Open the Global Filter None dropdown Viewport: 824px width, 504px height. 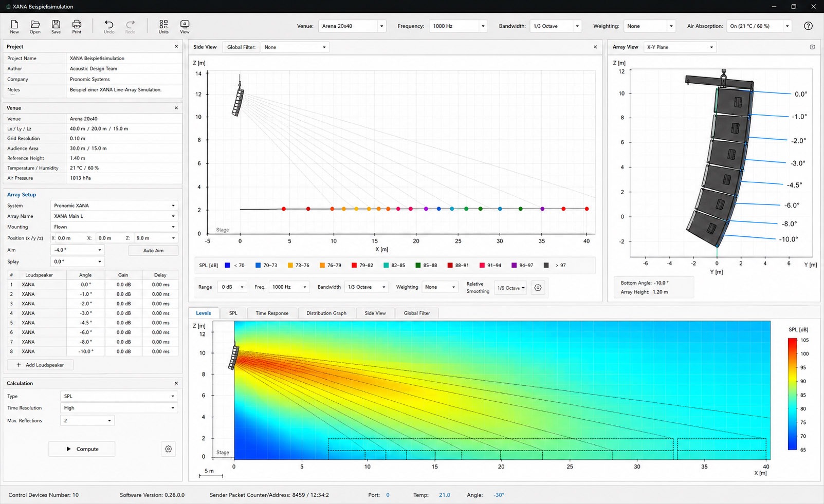point(295,47)
